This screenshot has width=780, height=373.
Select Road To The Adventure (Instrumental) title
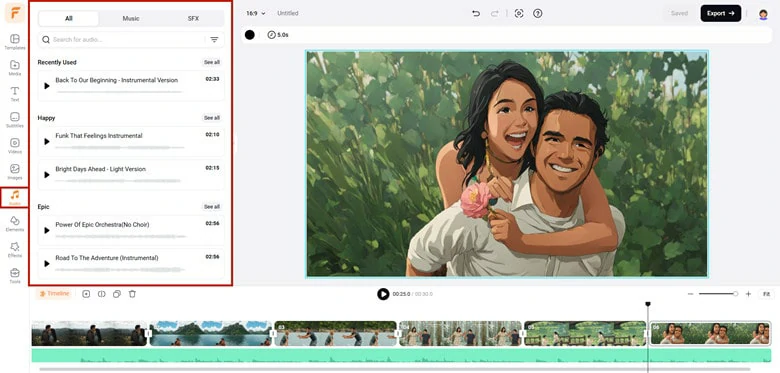coord(106,258)
